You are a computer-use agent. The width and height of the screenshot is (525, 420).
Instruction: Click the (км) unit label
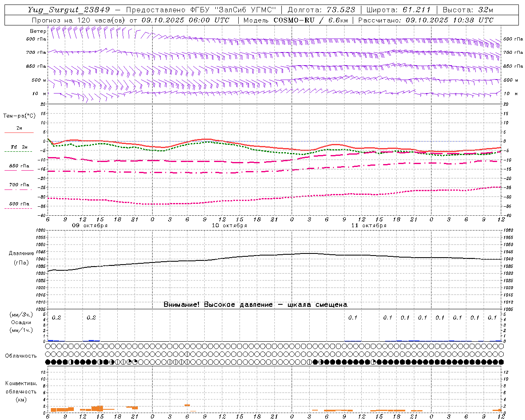[21, 399]
